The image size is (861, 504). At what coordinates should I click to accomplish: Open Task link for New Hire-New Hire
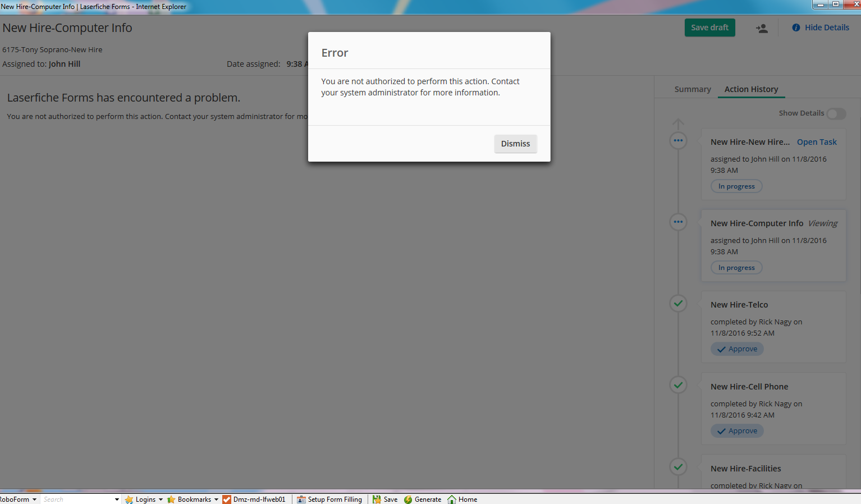[817, 142]
